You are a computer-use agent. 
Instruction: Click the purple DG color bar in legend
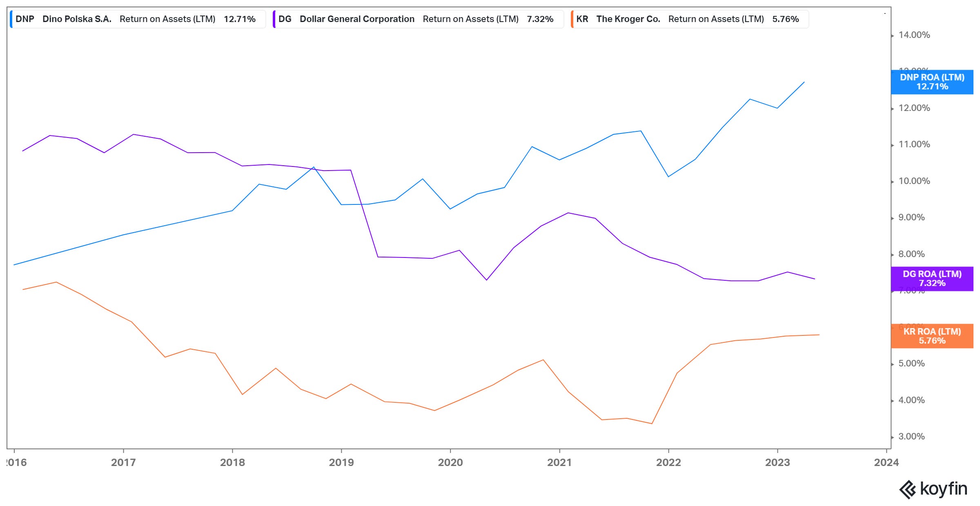click(x=274, y=19)
